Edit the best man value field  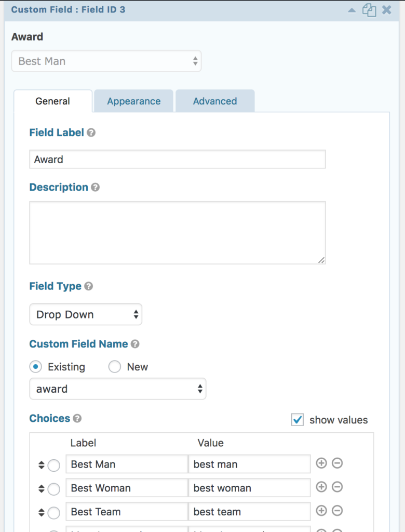pyautogui.click(x=250, y=464)
